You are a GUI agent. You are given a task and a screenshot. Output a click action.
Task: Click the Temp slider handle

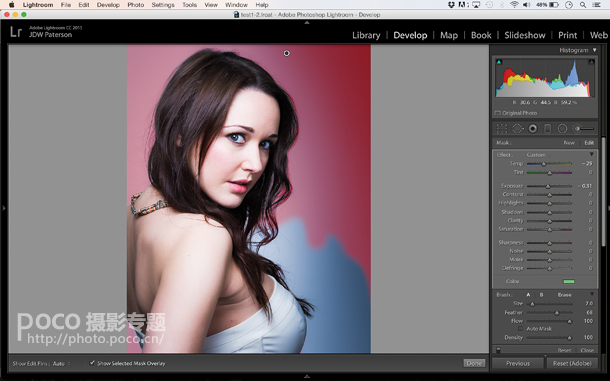[543, 164]
